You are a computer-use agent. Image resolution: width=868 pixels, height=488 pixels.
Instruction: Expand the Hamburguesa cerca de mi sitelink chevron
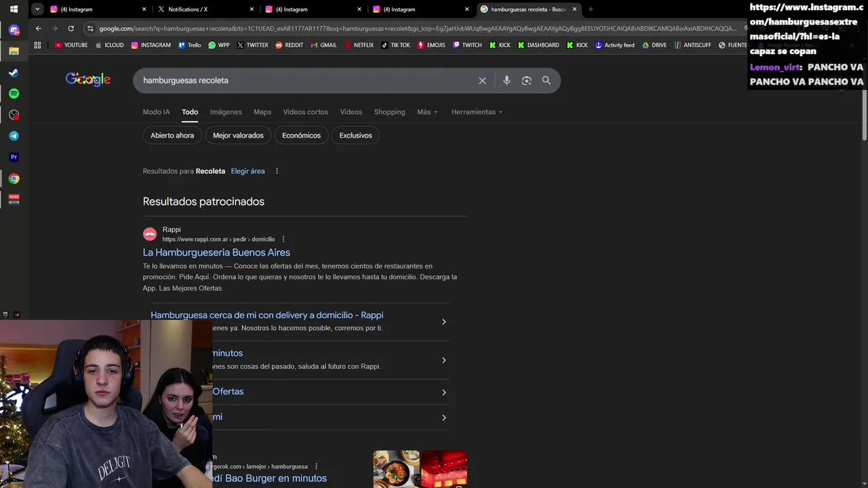click(x=443, y=322)
